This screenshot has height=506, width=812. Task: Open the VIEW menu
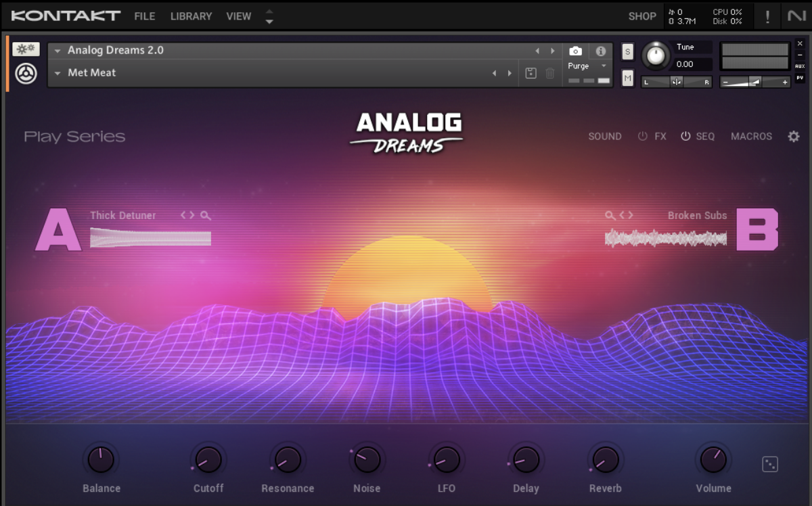click(x=239, y=16)
